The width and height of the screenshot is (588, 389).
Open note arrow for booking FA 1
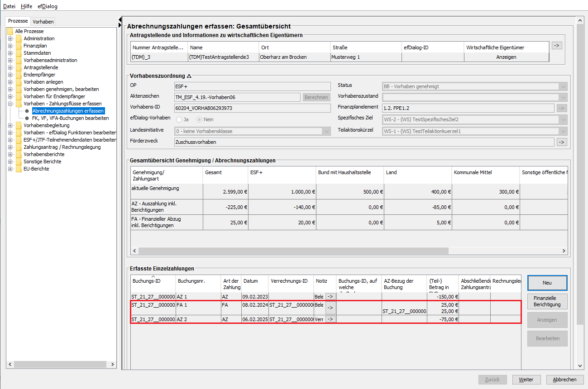pos(330,308)
